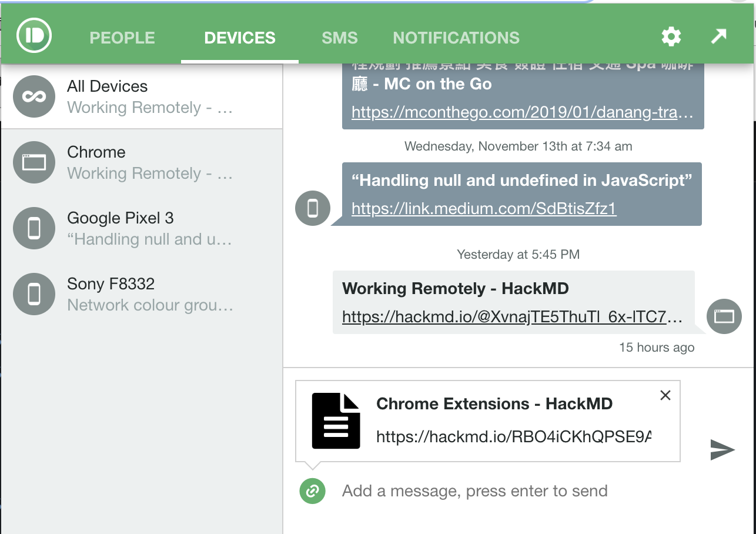The height and width of the screenshot is (534, 756).
Task: Click the All Devices infinity icon
Action: [34, 96]
